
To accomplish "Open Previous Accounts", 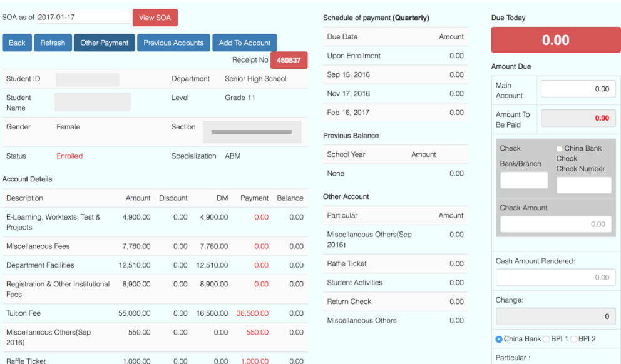I will (173, 43).
